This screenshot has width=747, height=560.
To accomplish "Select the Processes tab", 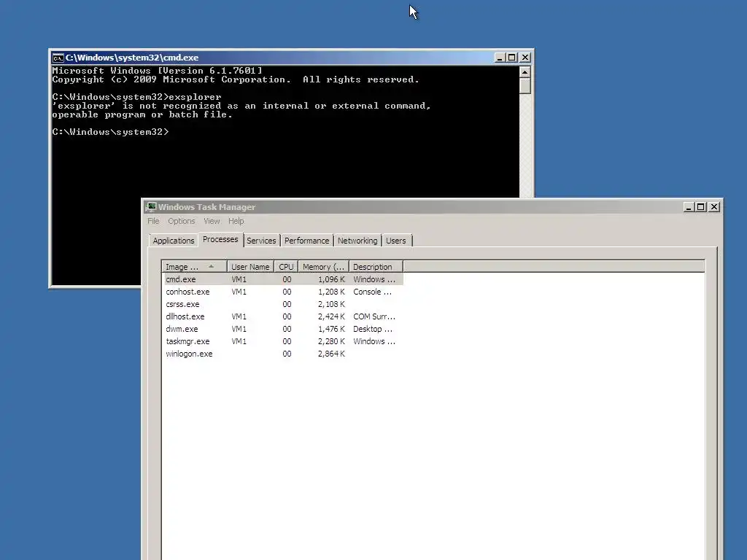I will coord(220,239).
